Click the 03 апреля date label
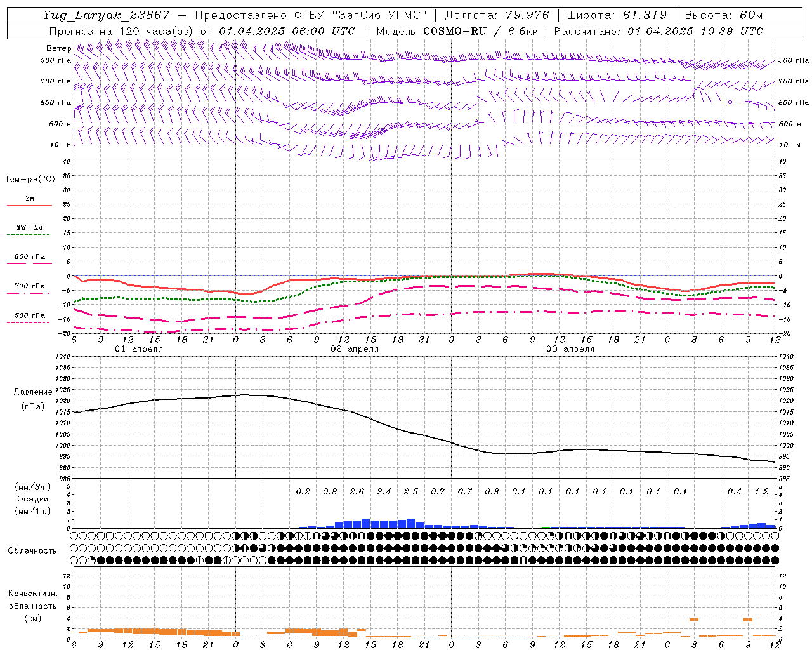 570,349
